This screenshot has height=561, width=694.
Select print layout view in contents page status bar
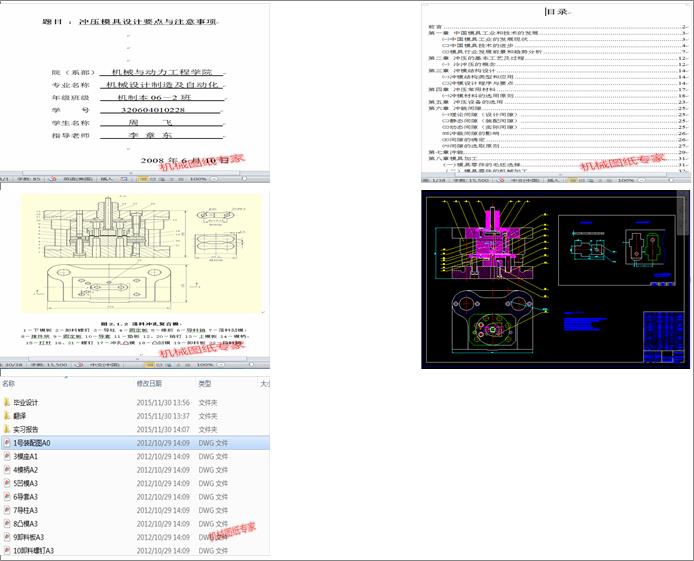[571, 180]
